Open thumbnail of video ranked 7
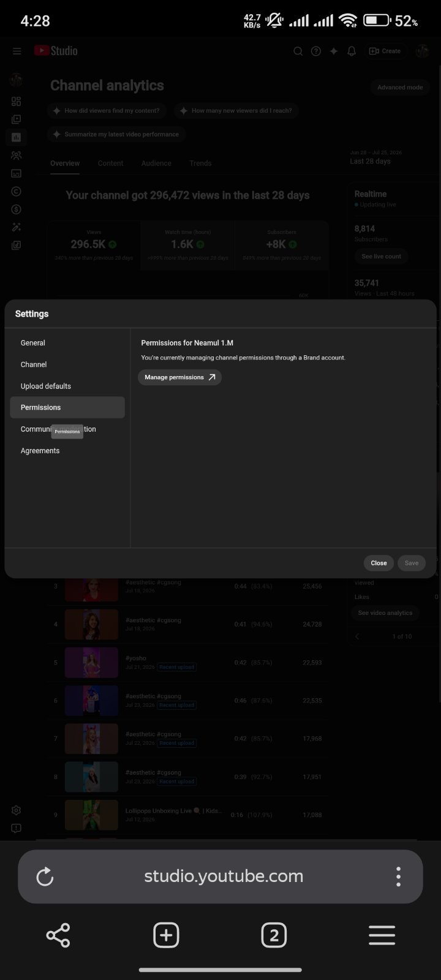The width and height of the screenshot is (441, 980). [92, 739]
